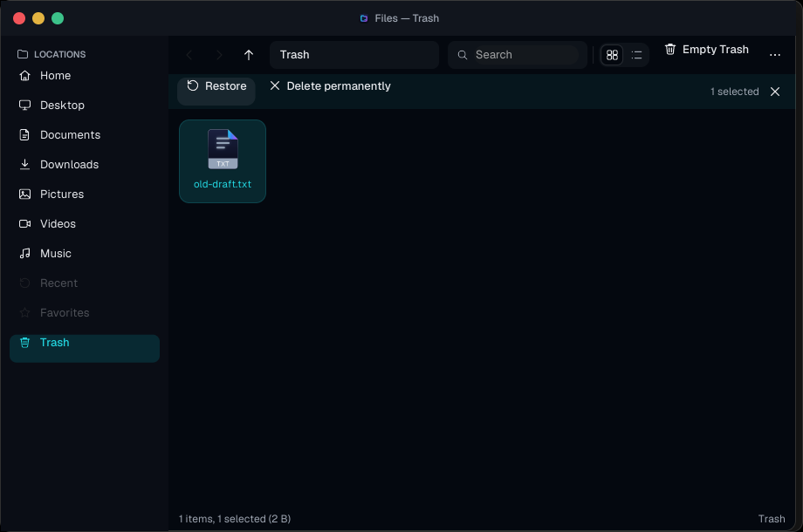Open Downloads in the sidebar

point(85,165)
